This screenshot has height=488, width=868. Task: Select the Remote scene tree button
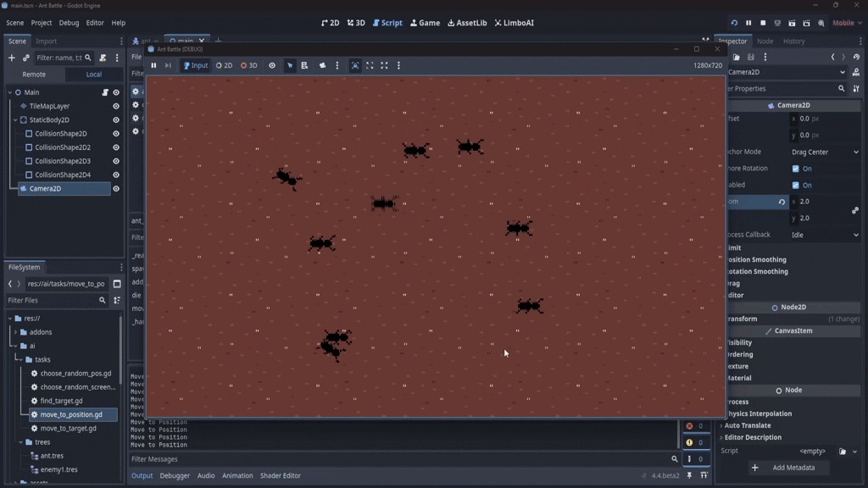click(x=34, y=75)
